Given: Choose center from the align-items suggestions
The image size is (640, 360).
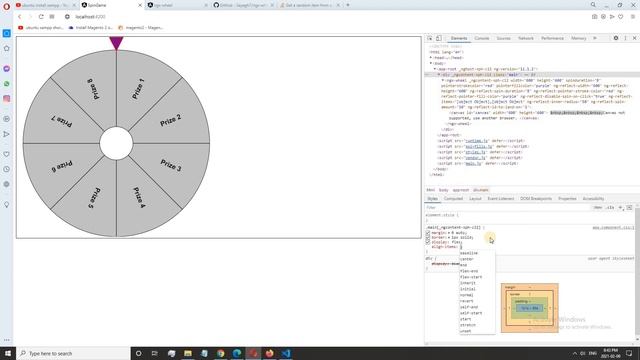Looking at the screenshot, I should (x=467, y=259).
